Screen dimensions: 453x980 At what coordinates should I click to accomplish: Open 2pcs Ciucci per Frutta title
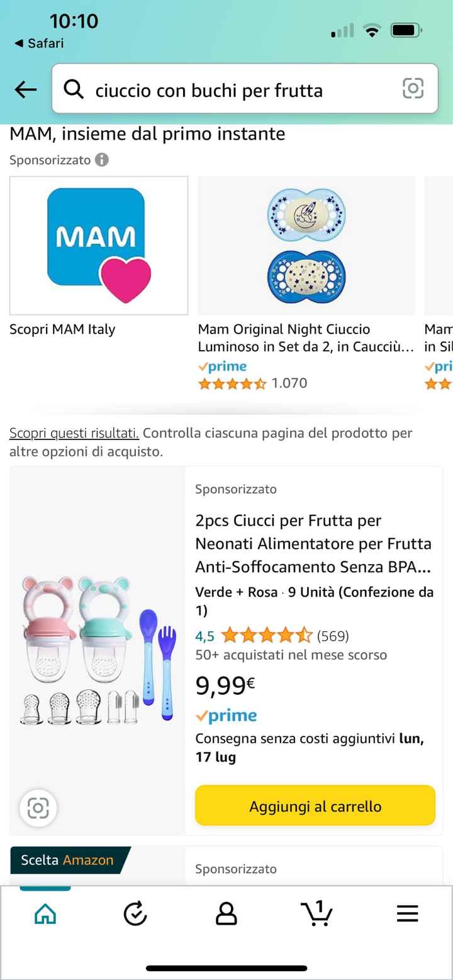point(313,544)
